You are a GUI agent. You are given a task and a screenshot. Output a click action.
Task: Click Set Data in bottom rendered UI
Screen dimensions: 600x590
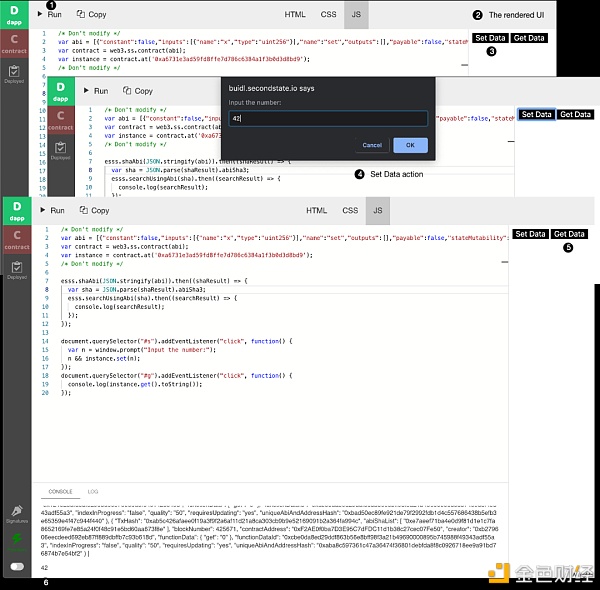pyautogui.click(x=530, y=234)
